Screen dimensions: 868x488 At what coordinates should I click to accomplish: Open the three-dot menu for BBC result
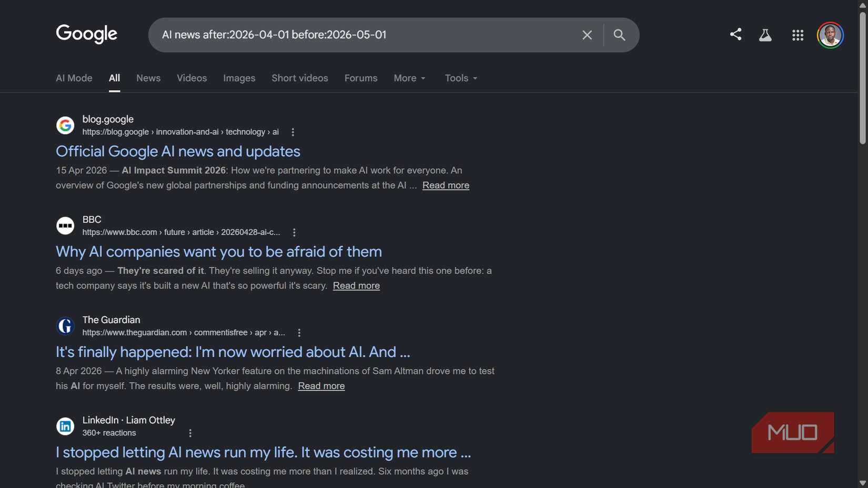(294, 232)
